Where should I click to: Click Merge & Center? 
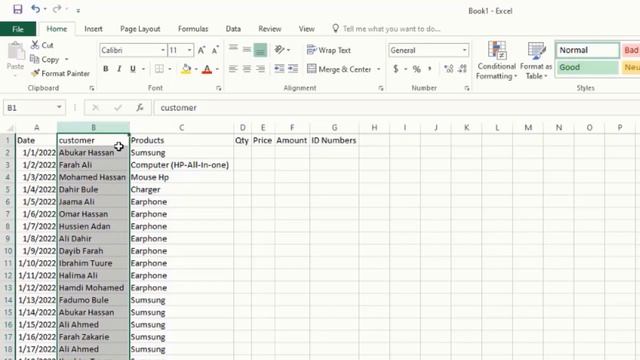coord(340,69)
